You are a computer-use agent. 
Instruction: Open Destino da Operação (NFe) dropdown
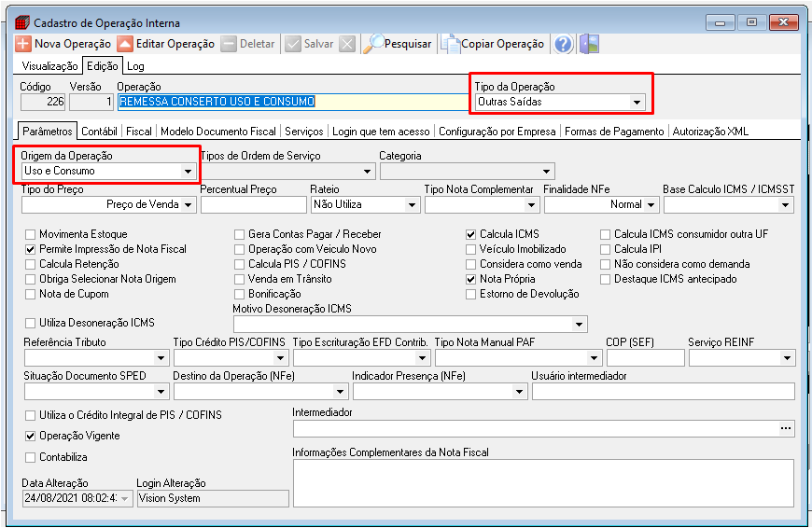341,392
